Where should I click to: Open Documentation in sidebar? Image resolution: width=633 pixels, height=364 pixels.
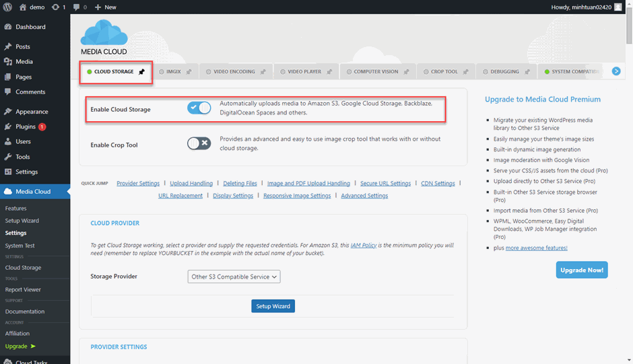pyautogui.click(x=25, y=312)
